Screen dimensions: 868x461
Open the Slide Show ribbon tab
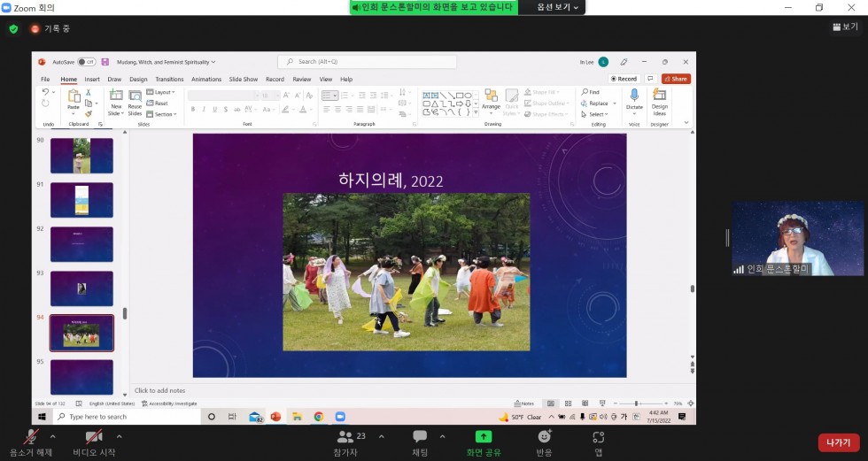tap(244, 79)
